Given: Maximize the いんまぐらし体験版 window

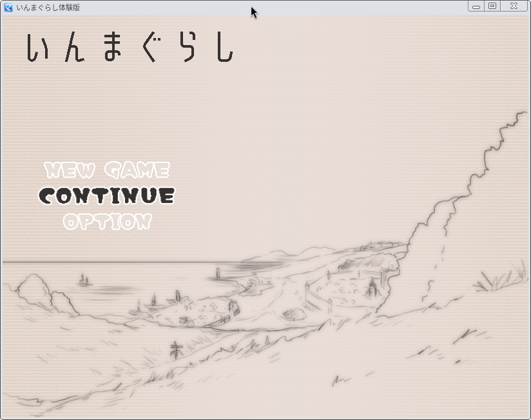Looking at the screenshot, I should pos(492,6).
